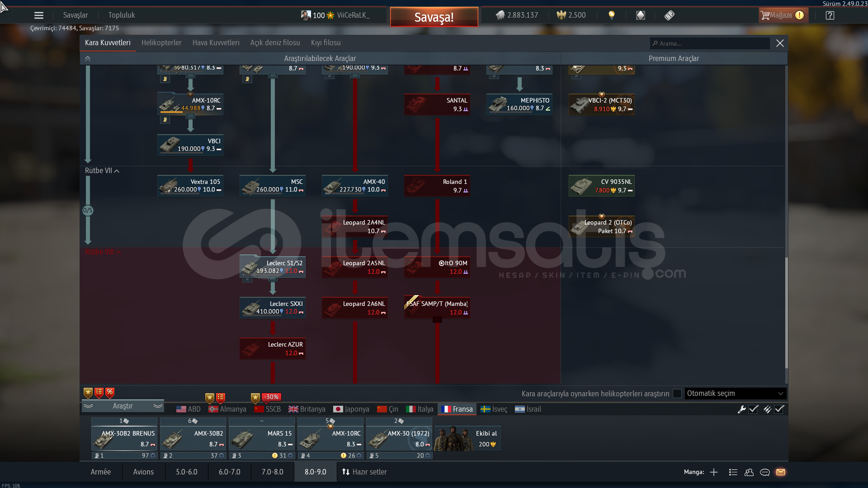
Task: Toggle the auto-refill ammunition checkbox
Action: pos(779,409)
